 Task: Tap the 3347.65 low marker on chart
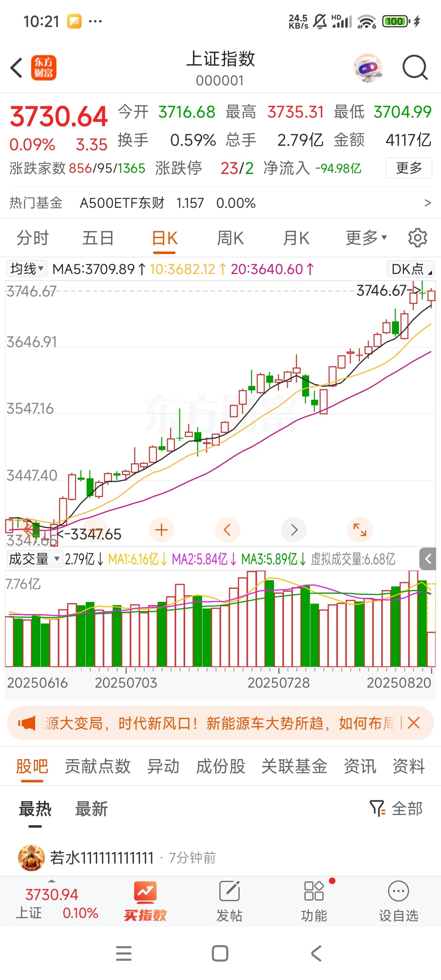click(90, 534)
